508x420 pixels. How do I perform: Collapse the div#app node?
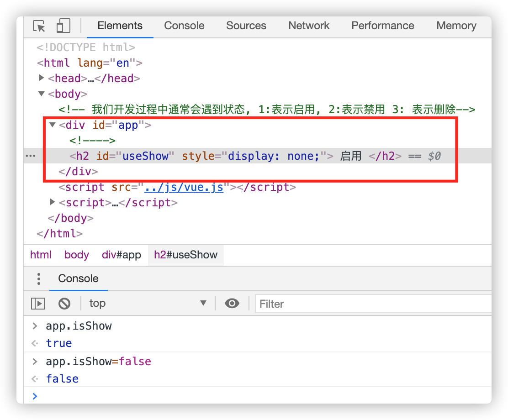coord(53,125)
